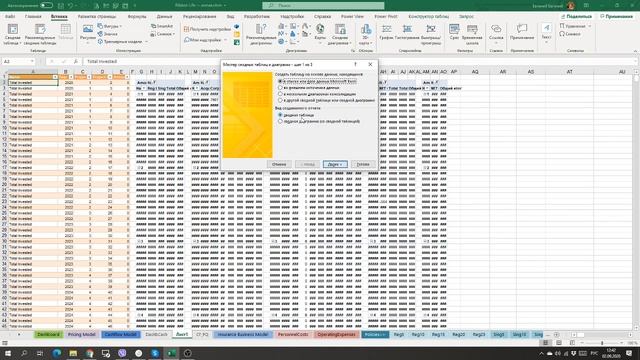Click in the search box in title bar
The image size is (640, 360).
(x=323, y=6)
